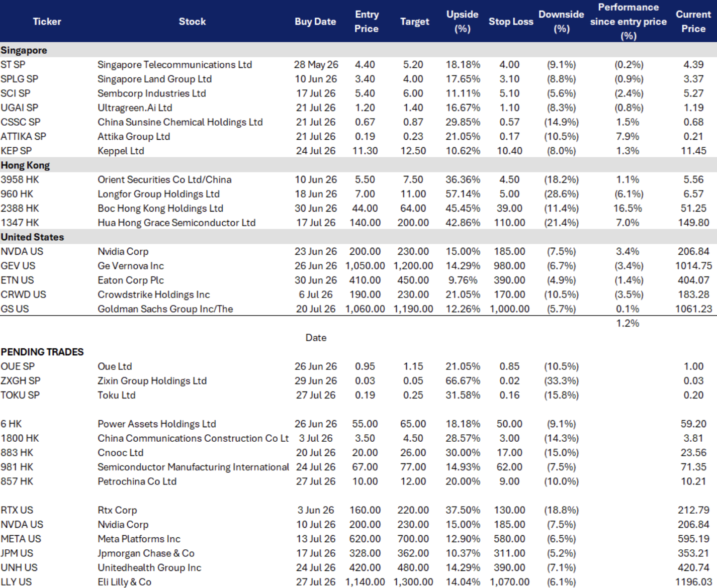Viewport: 717px width, 588px height.
Task: Select Eli Lilly target price 1,300.00
Action: pyautogui.click(x=413, y=582)
